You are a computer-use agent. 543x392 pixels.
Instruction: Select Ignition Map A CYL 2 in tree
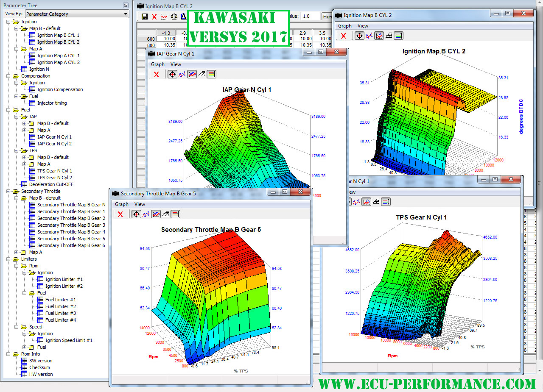pyautogui.click(x=58, y=62)
